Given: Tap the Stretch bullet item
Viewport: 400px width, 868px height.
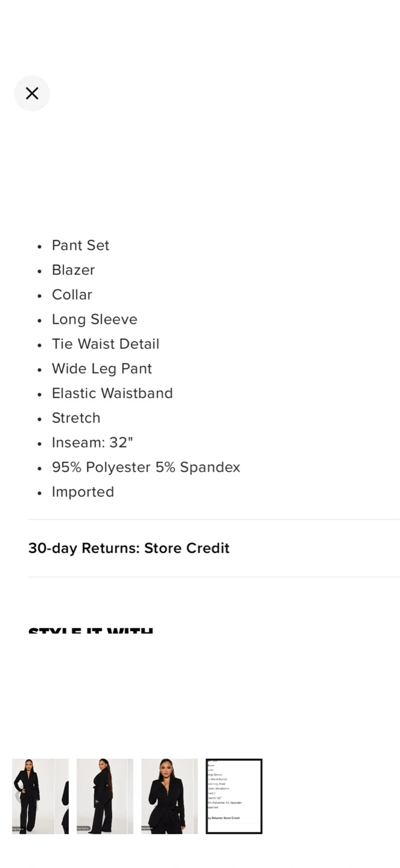Looking at the screenshot, I should pos(76,418).
